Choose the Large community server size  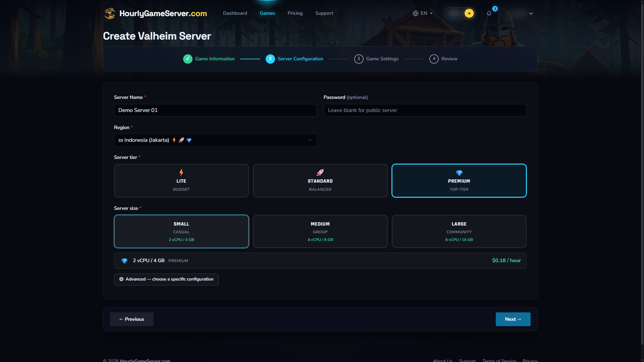click(x=459, y=232)
